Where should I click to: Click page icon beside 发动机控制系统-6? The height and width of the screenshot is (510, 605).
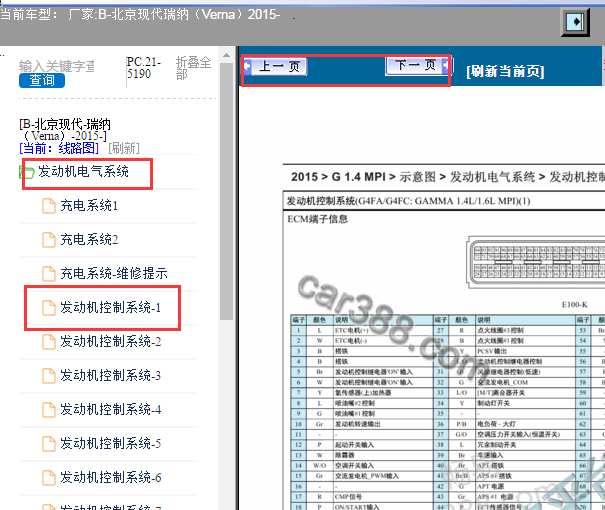point(49,477)
